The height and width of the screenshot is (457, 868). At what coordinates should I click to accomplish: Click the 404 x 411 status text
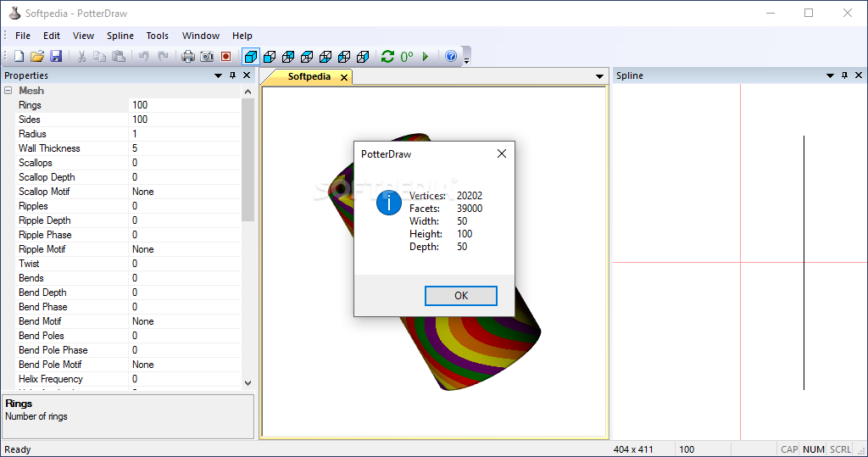tap(633, 449)
